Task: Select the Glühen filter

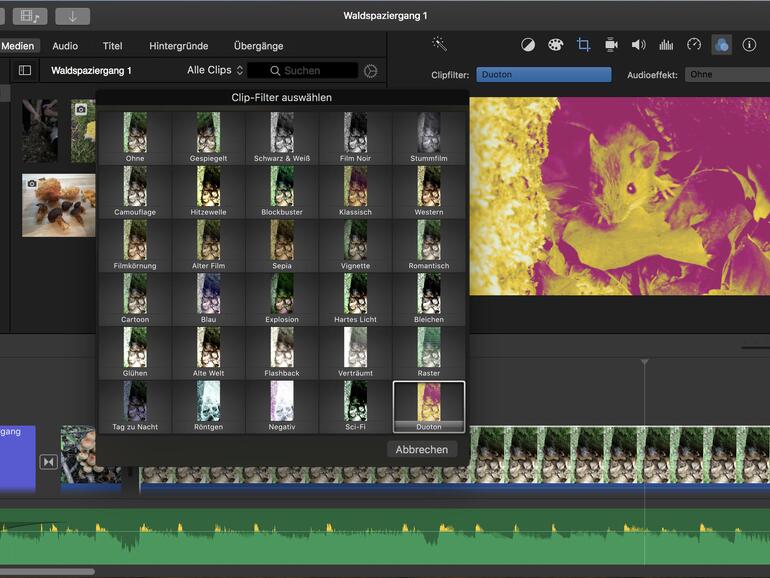Action: click(135, 353)
